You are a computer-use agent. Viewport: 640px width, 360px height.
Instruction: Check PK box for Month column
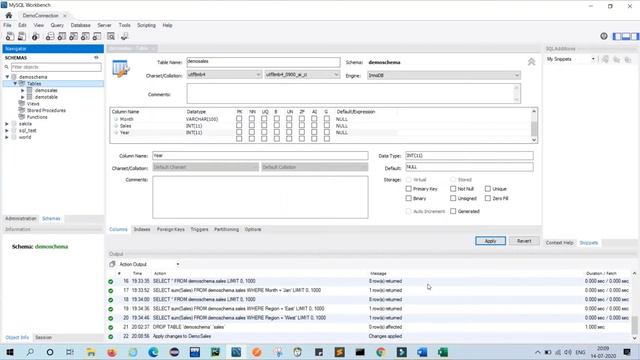click(x=239, y=119)
